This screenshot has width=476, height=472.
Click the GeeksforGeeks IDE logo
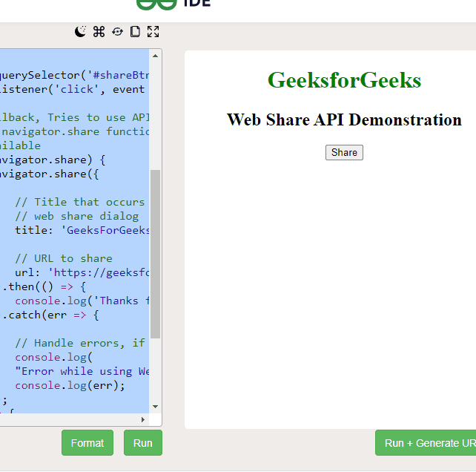coord(173,4)
